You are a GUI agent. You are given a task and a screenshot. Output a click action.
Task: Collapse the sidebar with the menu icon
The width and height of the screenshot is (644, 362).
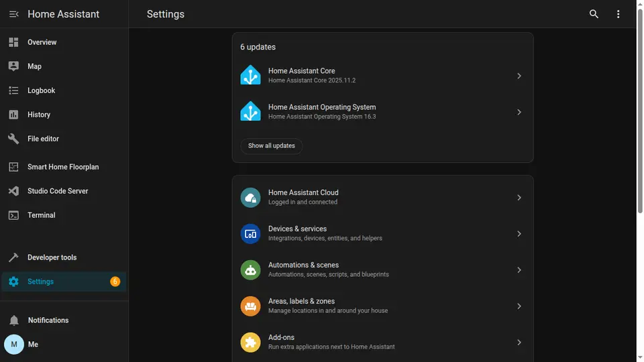13,14
